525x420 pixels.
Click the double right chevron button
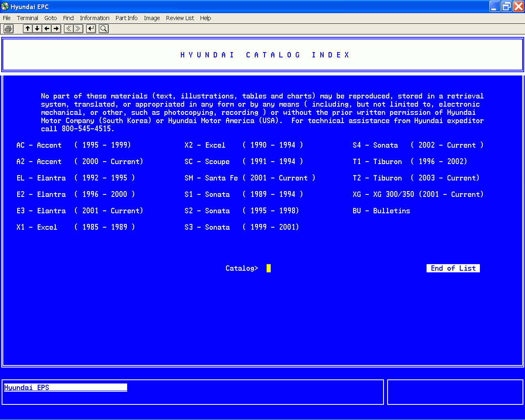[x=78, y=28]
